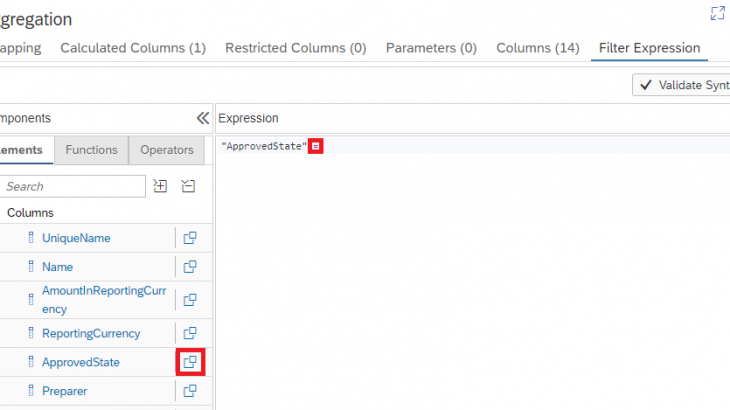
Task: Click the highlighted ApprovedState insert icon
Action: 190,362
